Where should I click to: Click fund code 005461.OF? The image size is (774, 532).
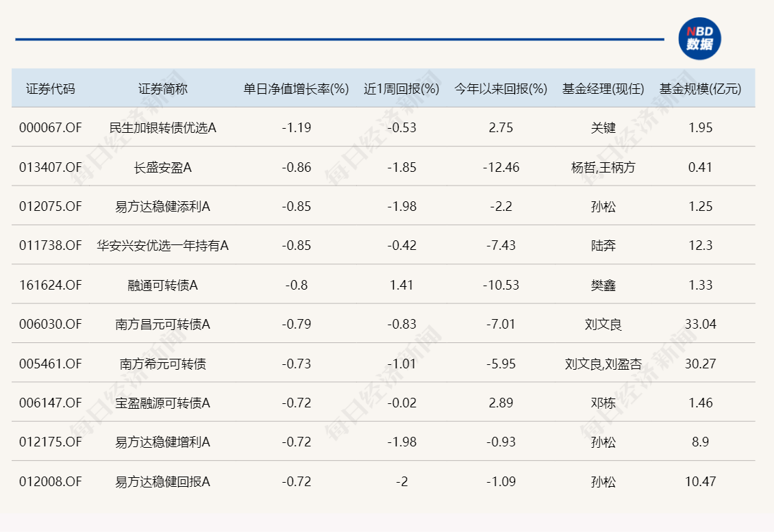(x=51, y=364)
